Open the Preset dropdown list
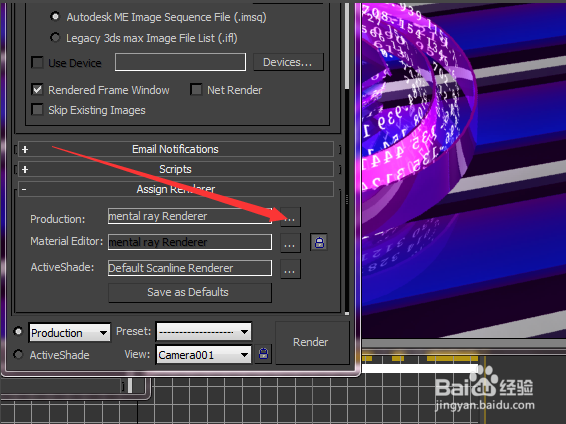Image resolution: width=566 pixels, height=424 pixels. [204, 331]
